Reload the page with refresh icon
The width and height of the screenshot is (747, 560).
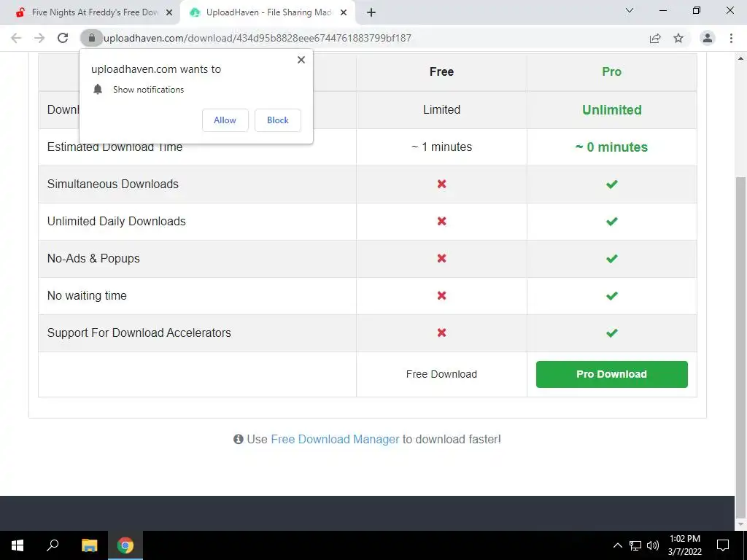point(63,38)
